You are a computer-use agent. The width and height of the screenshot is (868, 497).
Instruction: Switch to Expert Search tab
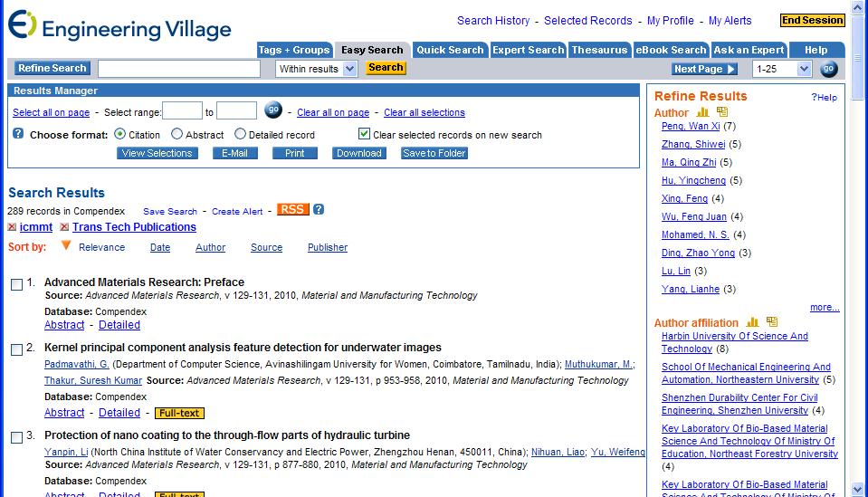point(528,50)
